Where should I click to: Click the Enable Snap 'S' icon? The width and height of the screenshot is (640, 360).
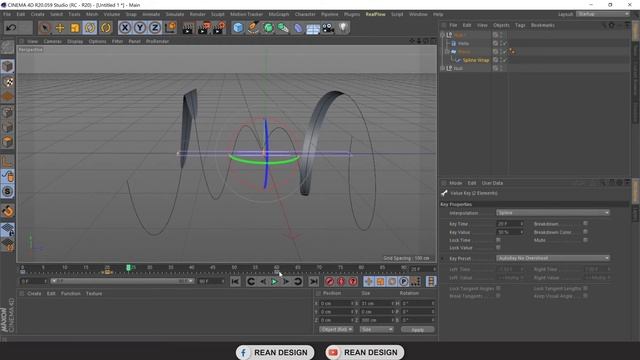(7, 191)
